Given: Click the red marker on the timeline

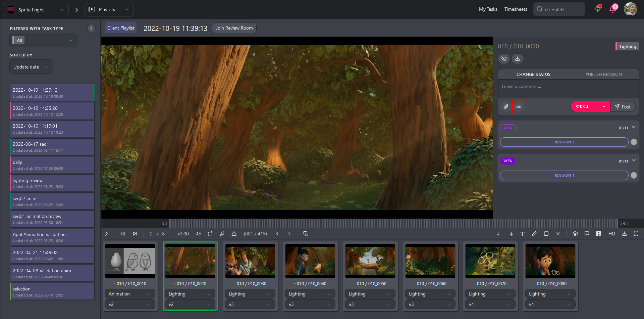Looking at the screenshot, I should click(529, 223).
